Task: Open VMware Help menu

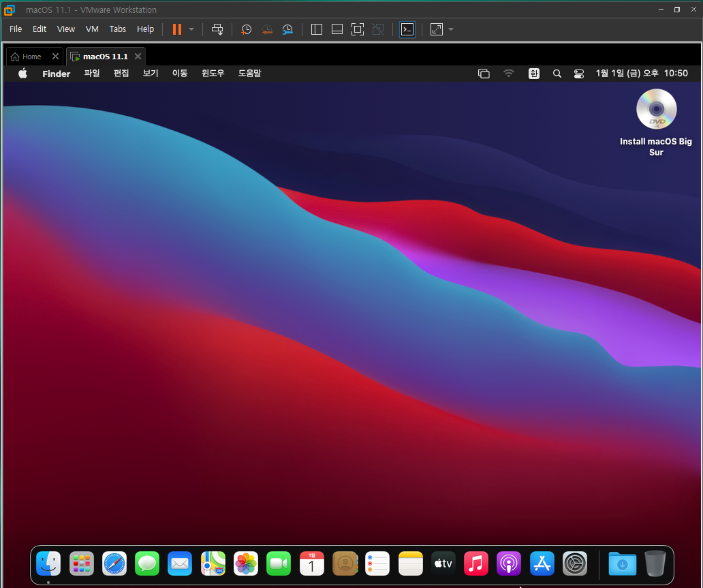Action: [145, 29]
